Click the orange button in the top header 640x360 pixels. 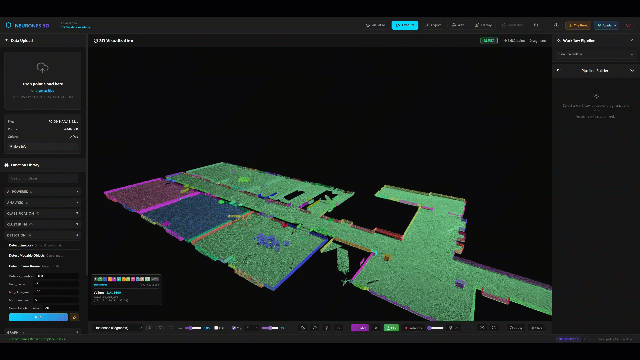click(578, 25)
